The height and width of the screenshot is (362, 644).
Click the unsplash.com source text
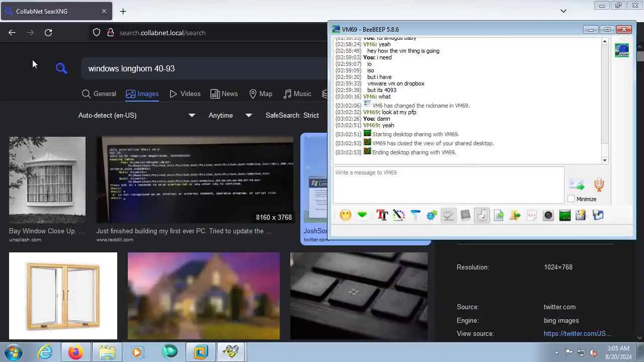pyautogui.click(x=25, y=240)
